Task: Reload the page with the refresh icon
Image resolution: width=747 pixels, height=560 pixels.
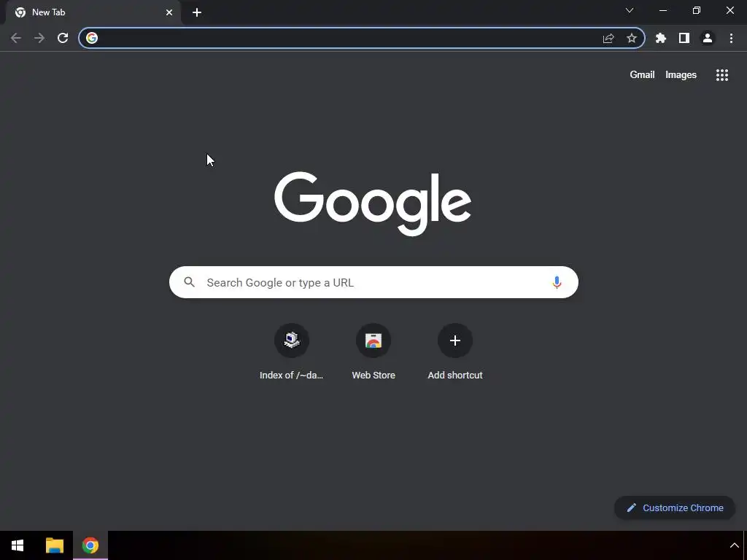Action: pos(63,38)
